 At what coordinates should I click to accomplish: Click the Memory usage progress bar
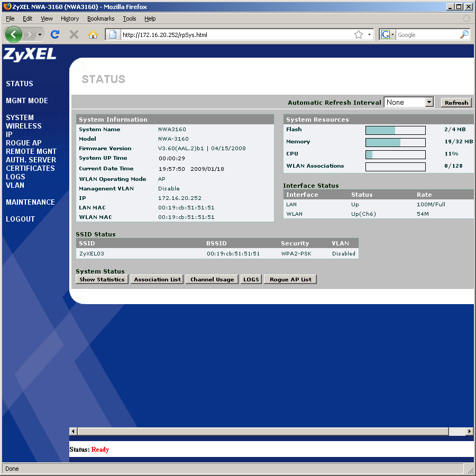coord(395,142)
